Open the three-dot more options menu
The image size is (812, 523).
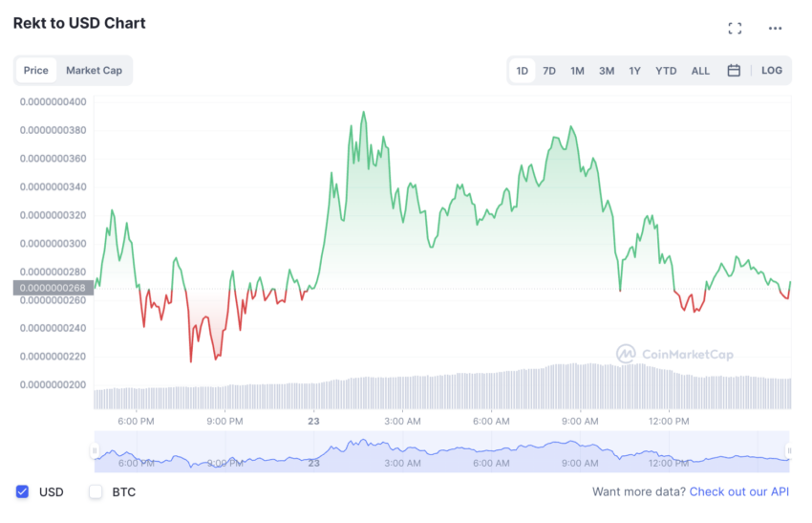pyautogui.click(x=775, y=29)
